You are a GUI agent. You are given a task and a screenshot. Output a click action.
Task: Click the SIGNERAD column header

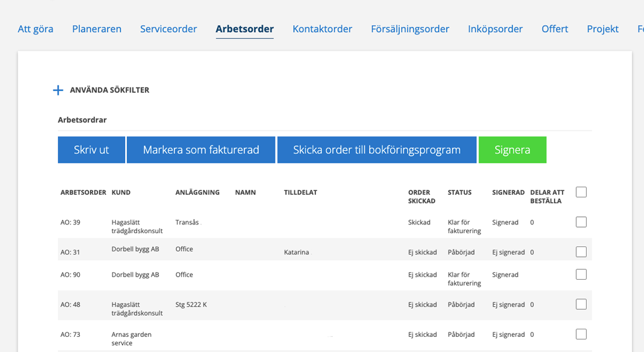point(508,192)
